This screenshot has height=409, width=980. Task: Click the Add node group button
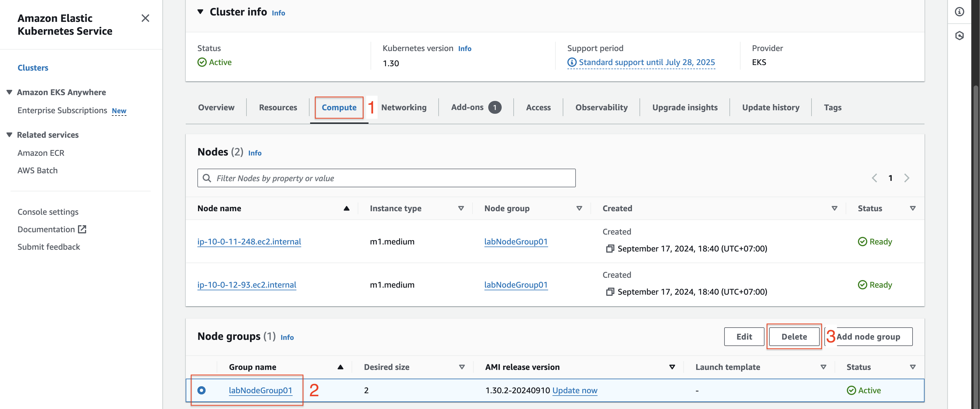868,337
